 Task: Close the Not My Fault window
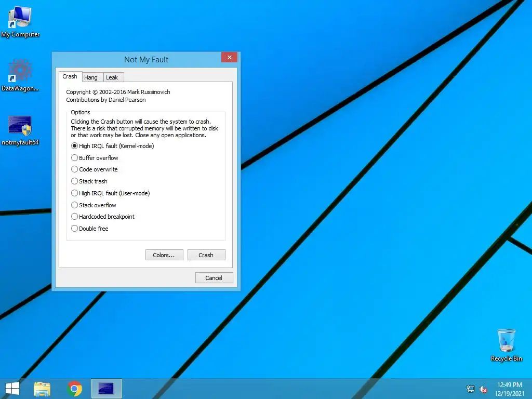(229, 57)
